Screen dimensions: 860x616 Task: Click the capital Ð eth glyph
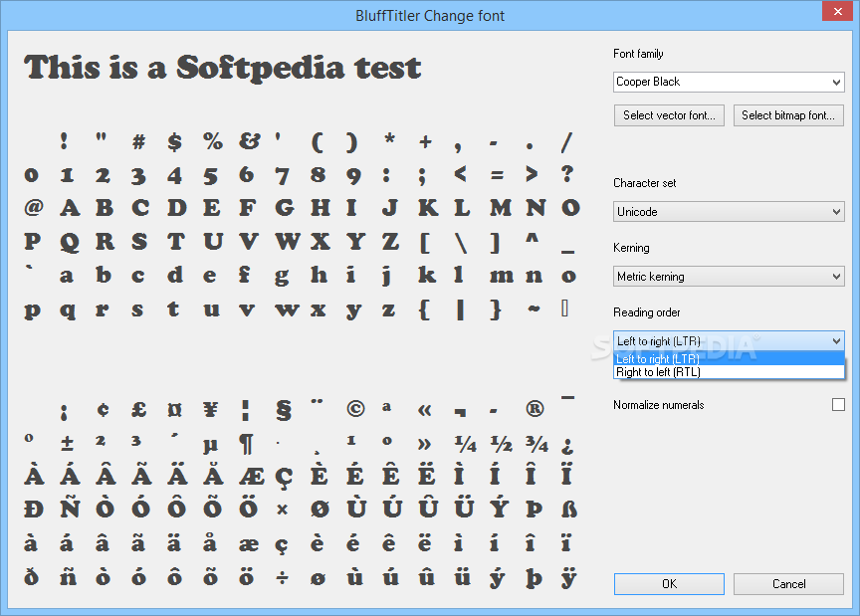pyautogui.click(x=34, y=510)
